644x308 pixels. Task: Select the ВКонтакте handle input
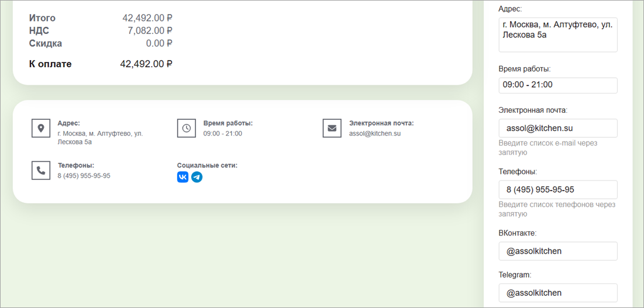tap(557, 251)
